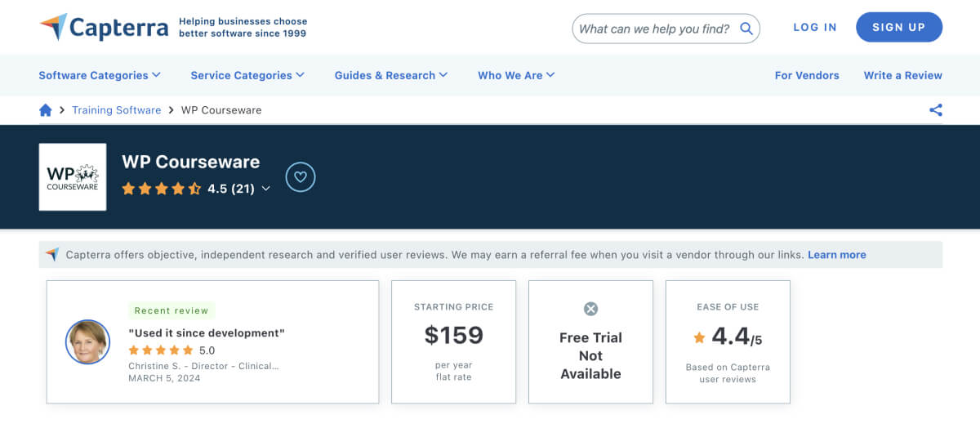Image resolution: width=980 pixels, height=428 pixels.
Task: Click the For Vendors link
Action: 807,75
